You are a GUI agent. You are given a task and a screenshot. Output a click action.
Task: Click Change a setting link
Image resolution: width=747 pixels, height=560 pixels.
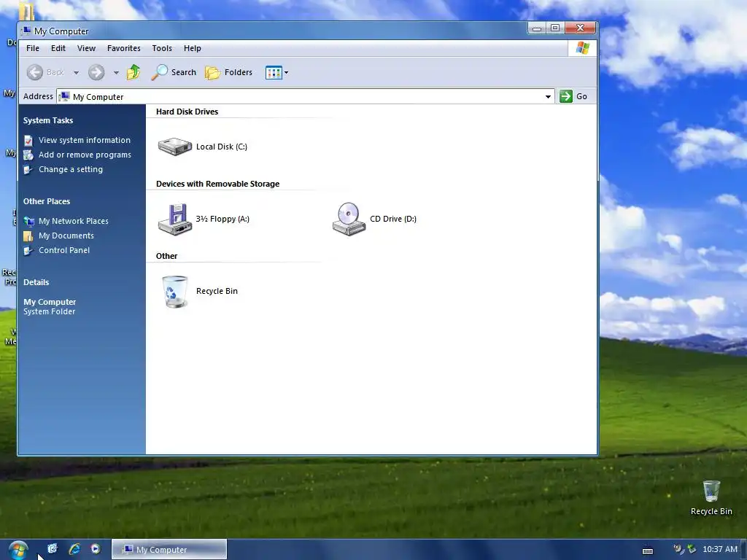(x=71, y=169)
